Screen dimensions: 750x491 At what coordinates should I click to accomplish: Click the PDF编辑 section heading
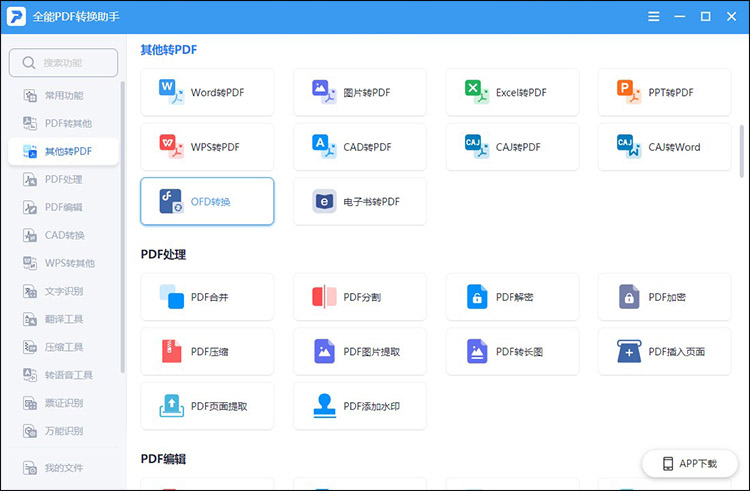[x=163, y=459]
